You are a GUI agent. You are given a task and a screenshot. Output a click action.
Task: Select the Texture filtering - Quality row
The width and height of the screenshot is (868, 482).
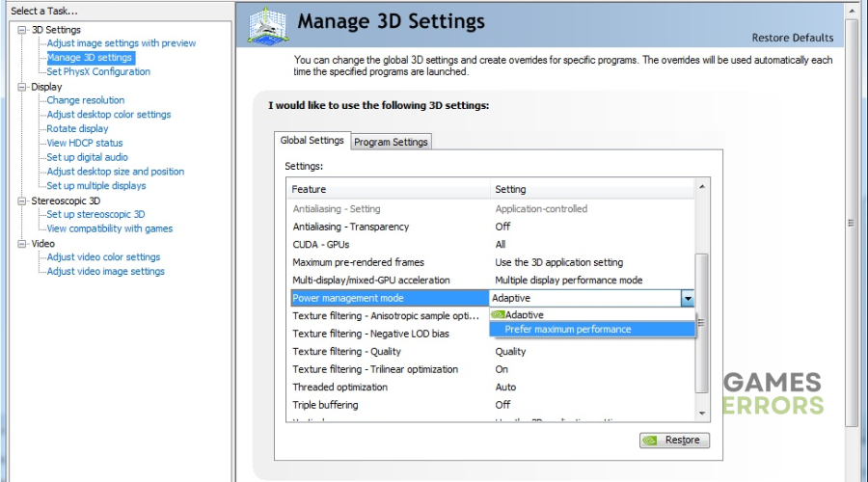coord(493,352)
